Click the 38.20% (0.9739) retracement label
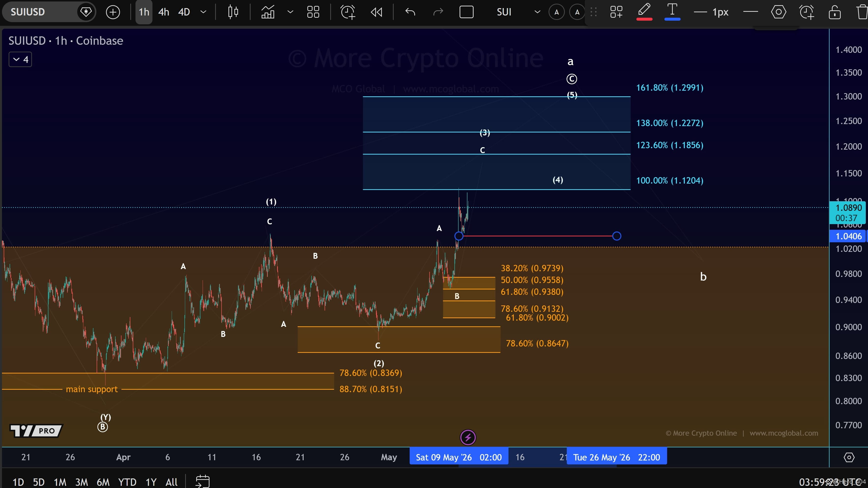Viewport: 868px width, 488px height. coord(532,268)
